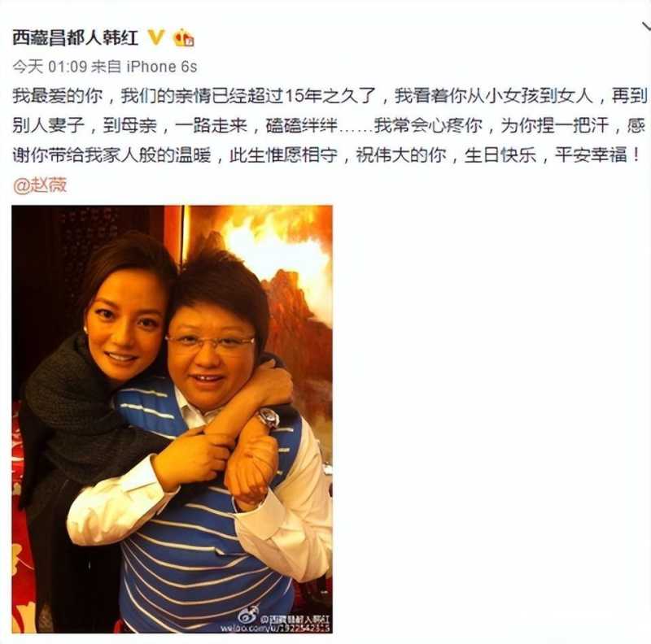Click the eyeglasses in the photo
The image size is (651, 644).
click(210, 342)
